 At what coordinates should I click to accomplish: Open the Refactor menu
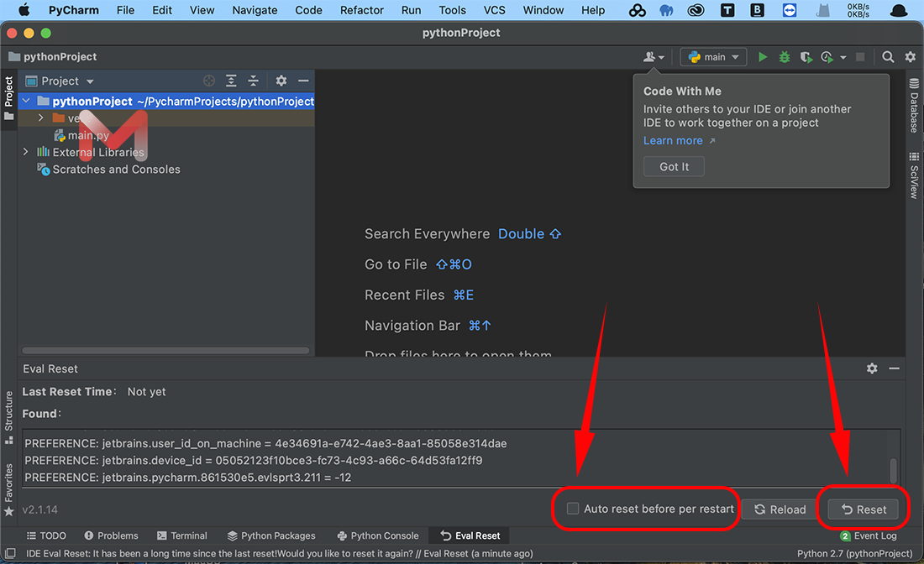click(363, 10)
